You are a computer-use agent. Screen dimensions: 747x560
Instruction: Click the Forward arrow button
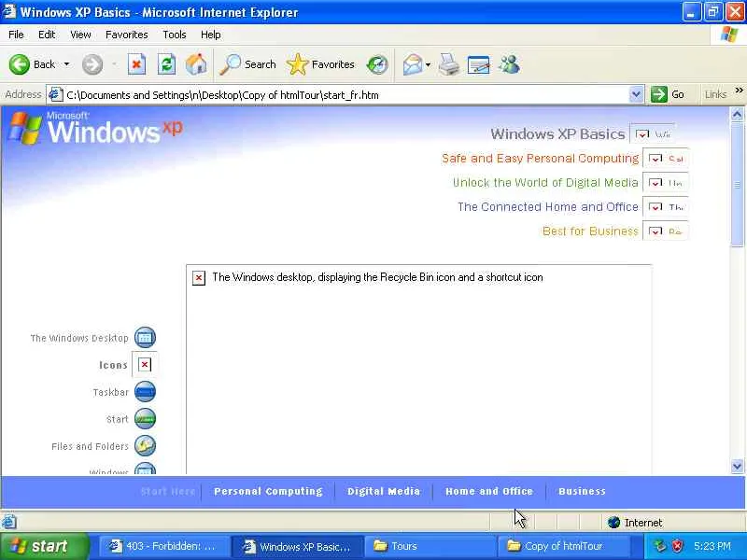click(x=92, y=64)
